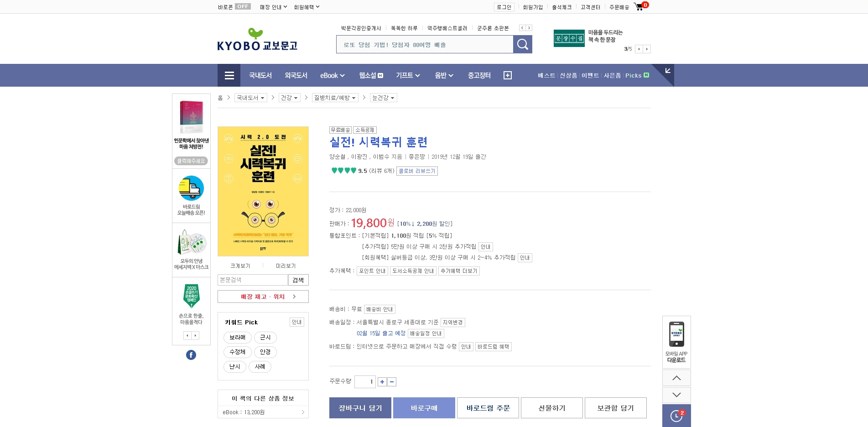Click the mobile app download phone icon
This screenshot has height=427, width=868.
pos(676,334)
